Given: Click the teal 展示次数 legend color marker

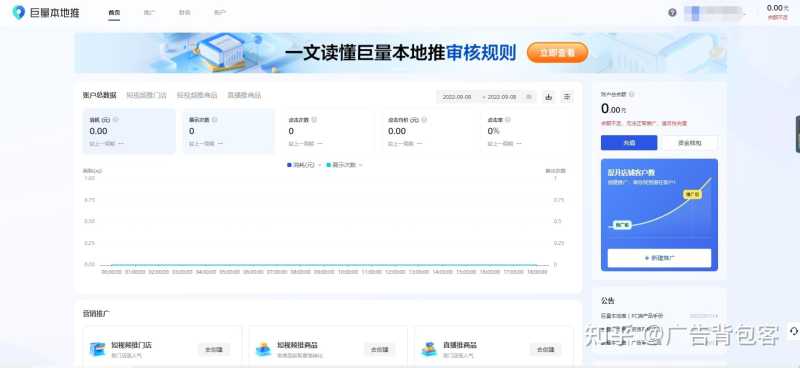Looking at the screenshot, I should [329, 165].
